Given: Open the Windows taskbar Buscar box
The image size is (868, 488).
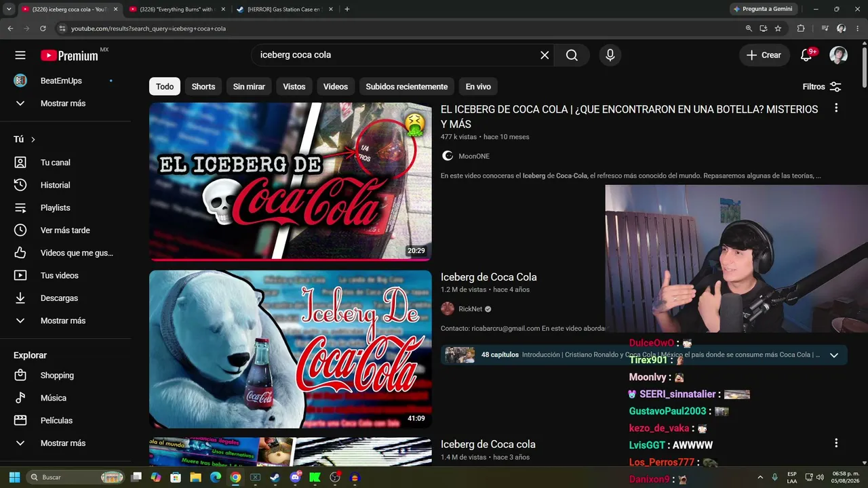Looking at the screenshot, I should (77, 477).
